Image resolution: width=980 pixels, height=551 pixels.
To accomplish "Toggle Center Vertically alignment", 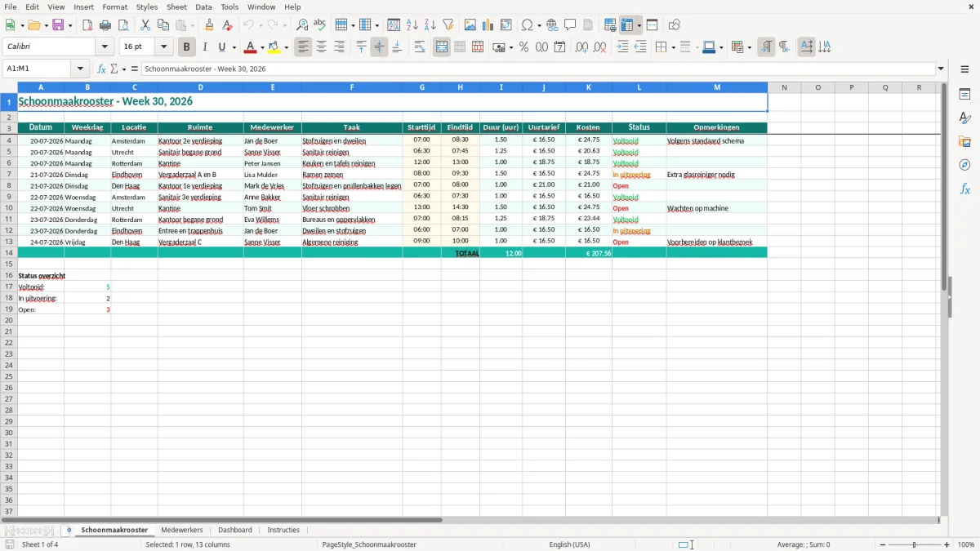I will [379, 47].
